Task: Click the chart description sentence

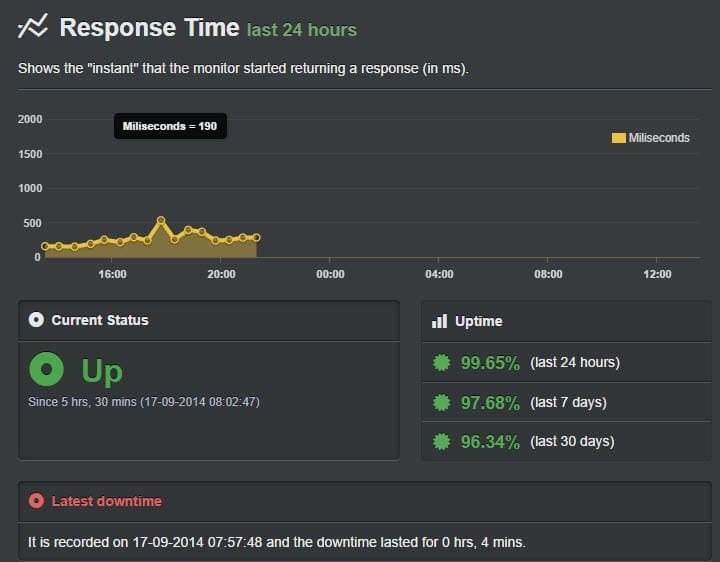Action: (x=243, y=68)
